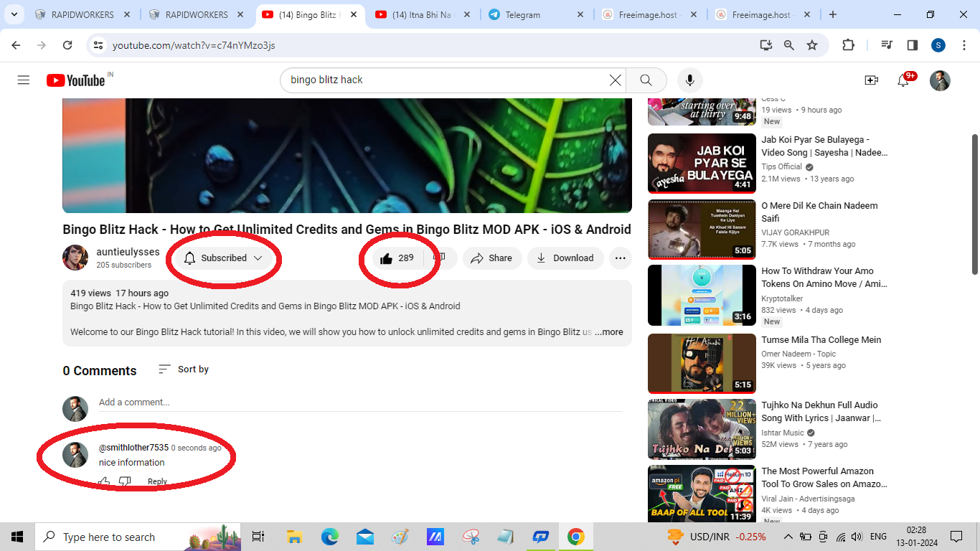Open a new browser tab
This screenshot has height=551, width=980.
tap(833, 14)
